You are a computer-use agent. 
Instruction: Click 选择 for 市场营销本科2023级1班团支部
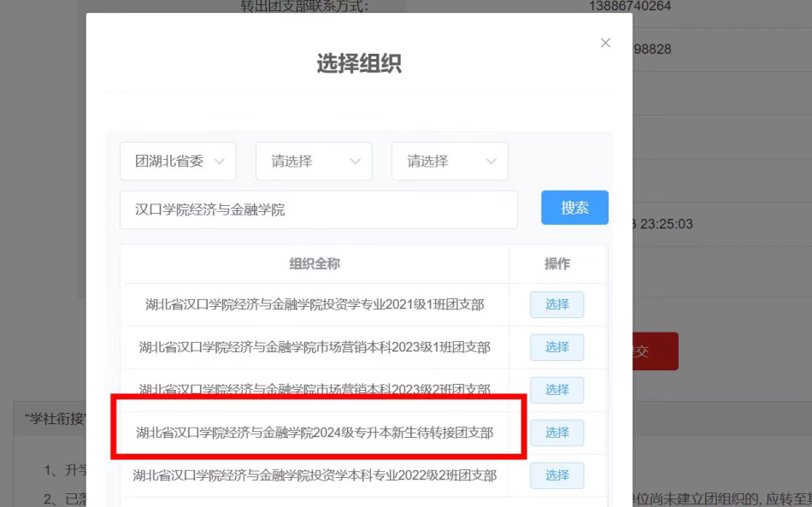pos(556,347)
